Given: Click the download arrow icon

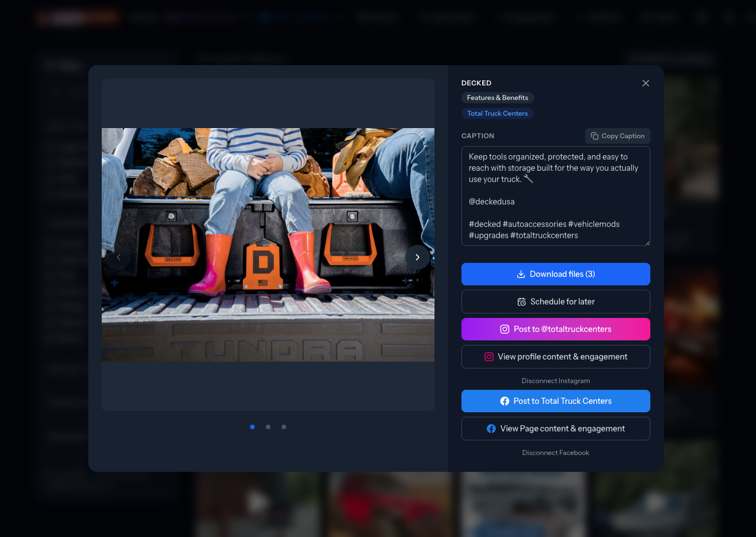Looking at the screenshot, I should pyautogui.click(x=521, y=274).
